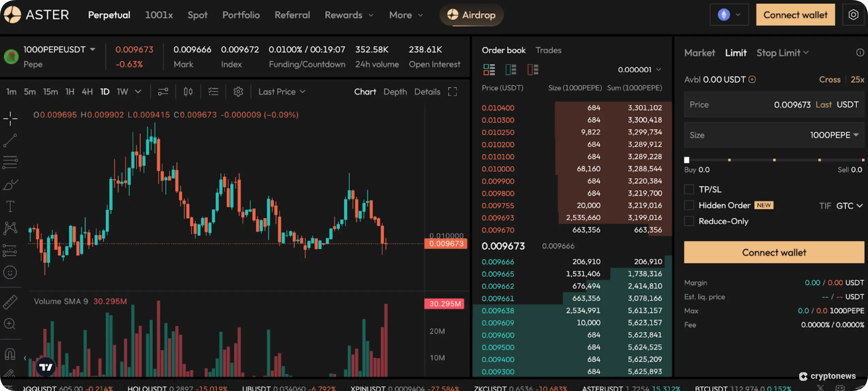Switch order book to buy-only view
The width and height of the screenshot is (868, 391).
(x=510, y=69)
